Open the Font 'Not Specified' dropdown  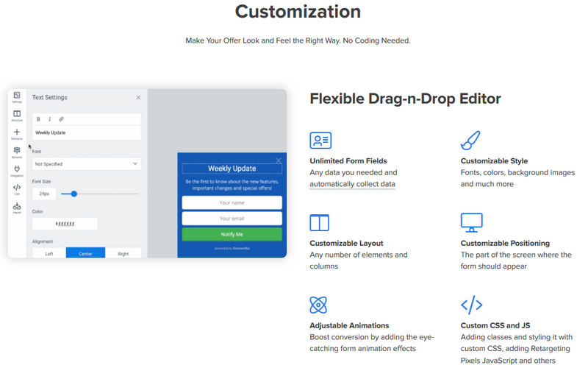coord(87,164)
